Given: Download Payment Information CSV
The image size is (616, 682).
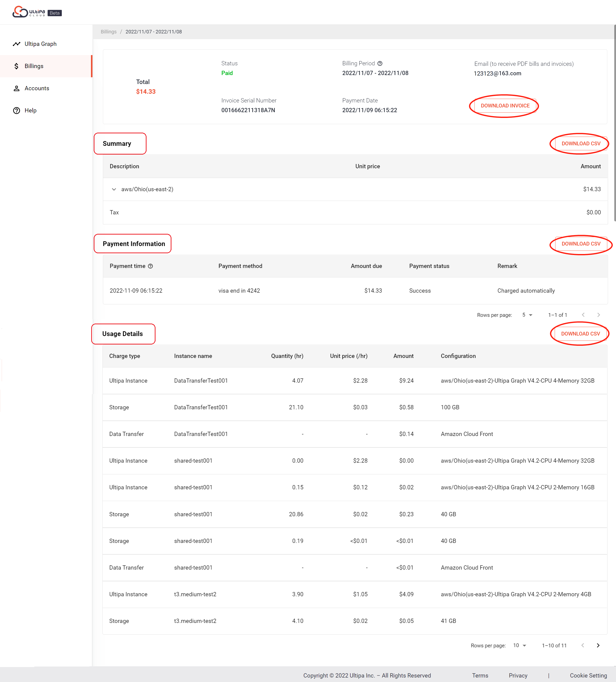Looking at the screenshot, I should coord(581,244).
